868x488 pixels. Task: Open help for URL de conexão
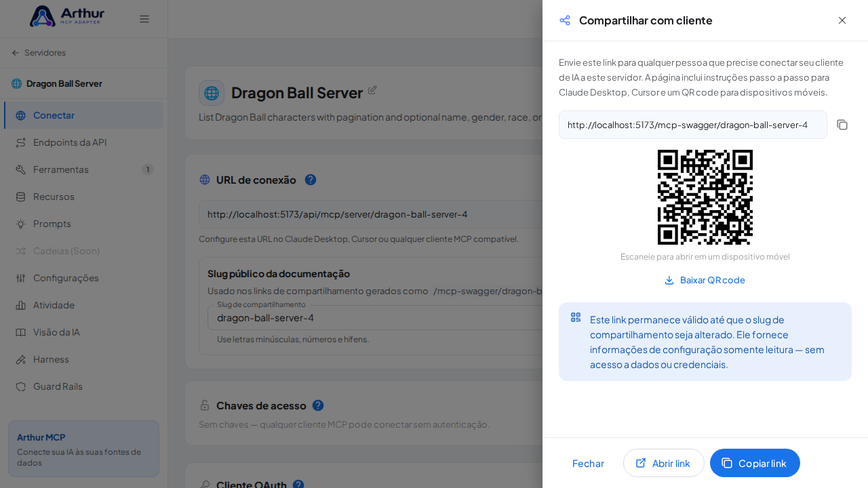pos(311,180)
